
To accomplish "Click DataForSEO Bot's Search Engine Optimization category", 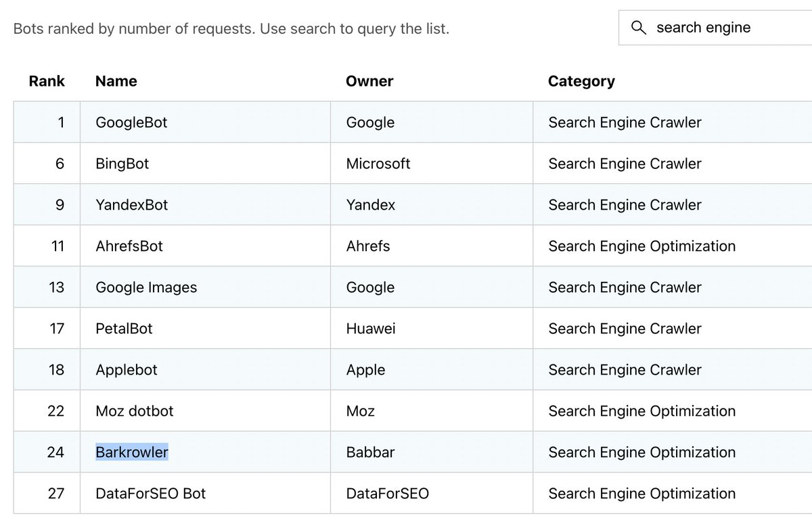I will pyautogui.click(x=642, y=494).
